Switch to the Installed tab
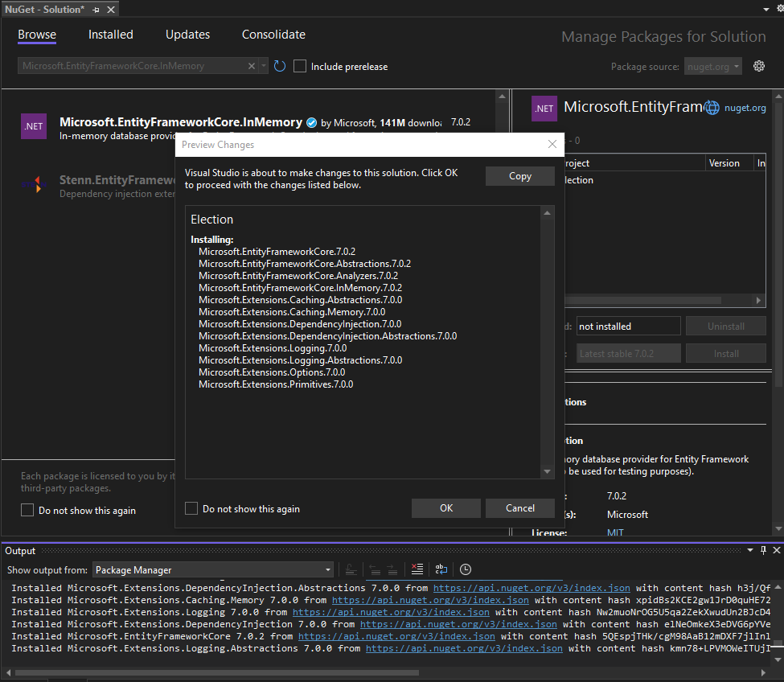This screenshot has width=784, height=682. click(110, 34)
